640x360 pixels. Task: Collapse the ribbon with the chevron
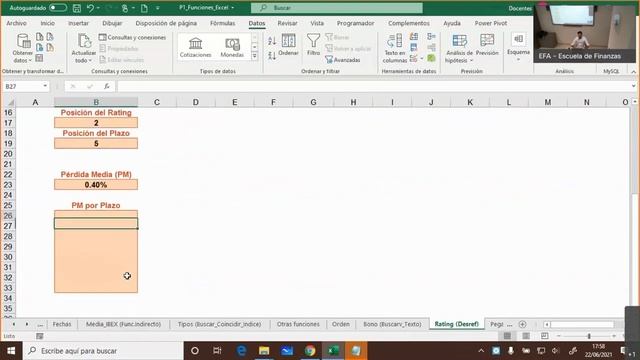pos(633,71)
